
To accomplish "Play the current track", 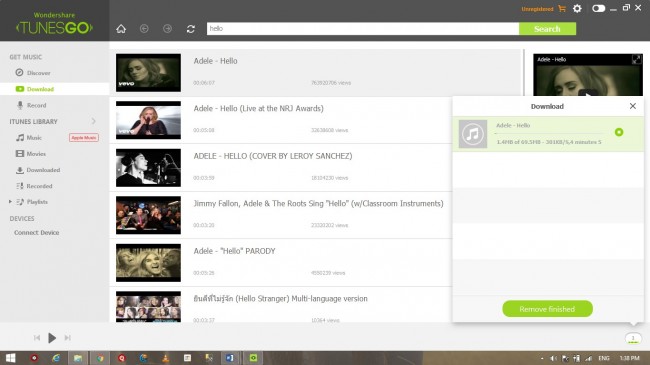I will (52, 338).
